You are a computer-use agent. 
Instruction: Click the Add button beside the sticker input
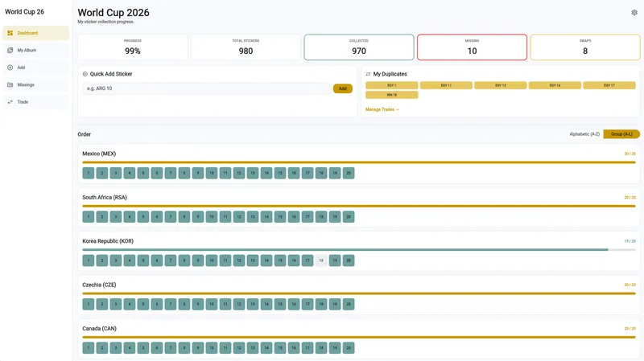[x=343, y=88]
